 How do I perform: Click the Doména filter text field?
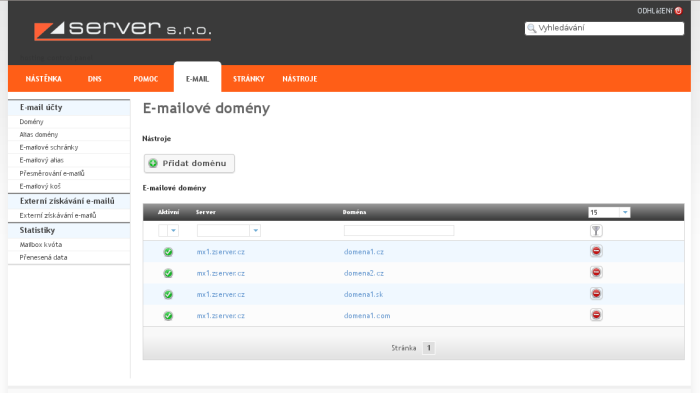pos(399,230)
